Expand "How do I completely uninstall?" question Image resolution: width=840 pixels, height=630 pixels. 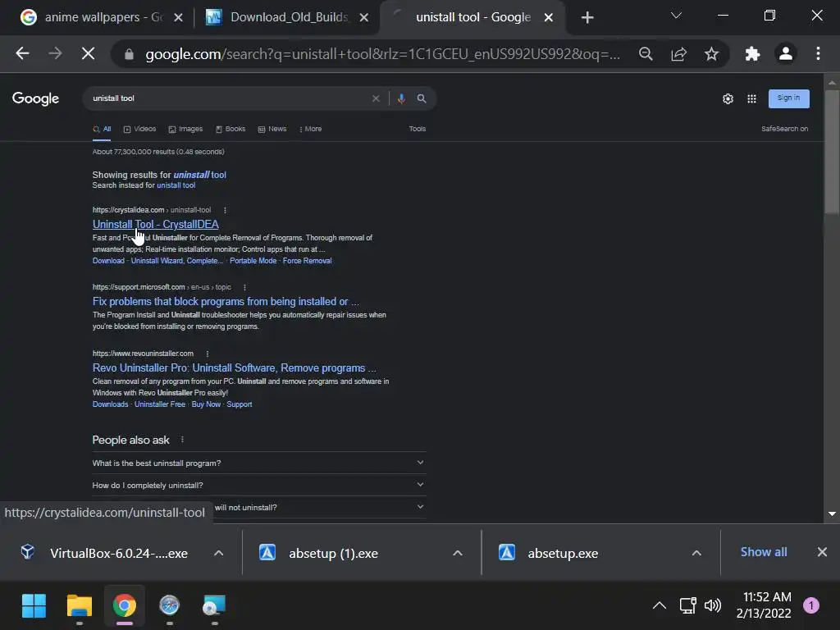point(259,486)
